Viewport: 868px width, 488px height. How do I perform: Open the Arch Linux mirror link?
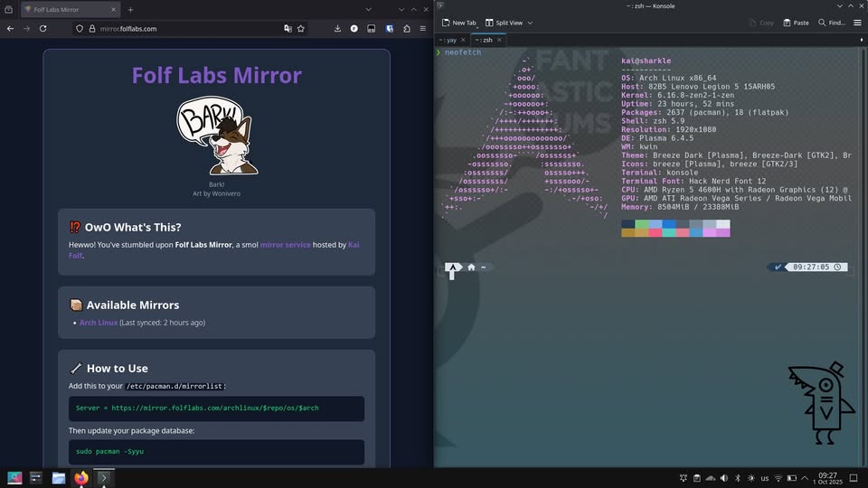click(x=98, y=323)
